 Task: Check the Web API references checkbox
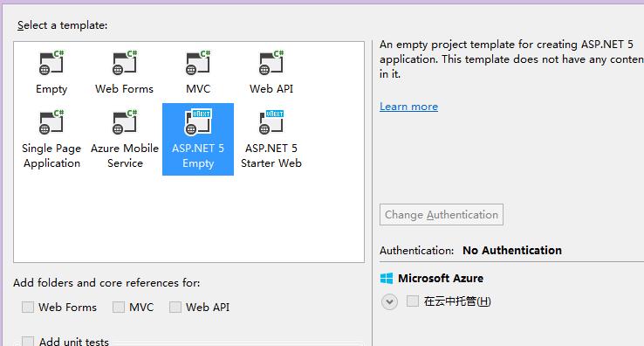(x=175, y=307)
